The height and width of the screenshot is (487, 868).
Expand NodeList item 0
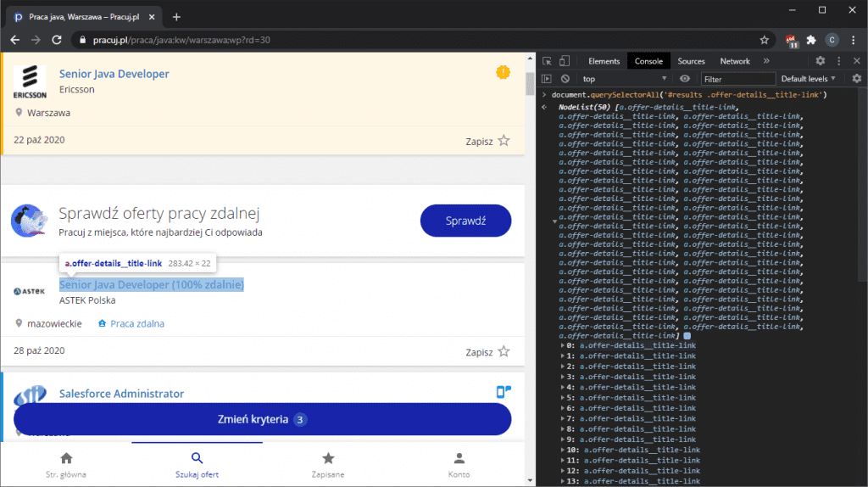563,345
